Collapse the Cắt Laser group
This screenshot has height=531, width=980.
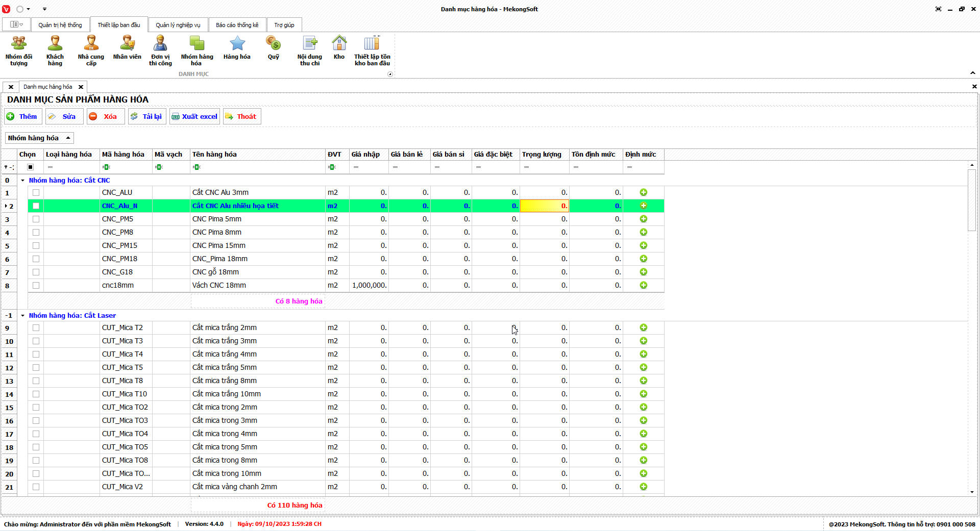click(x=23, y=316)
